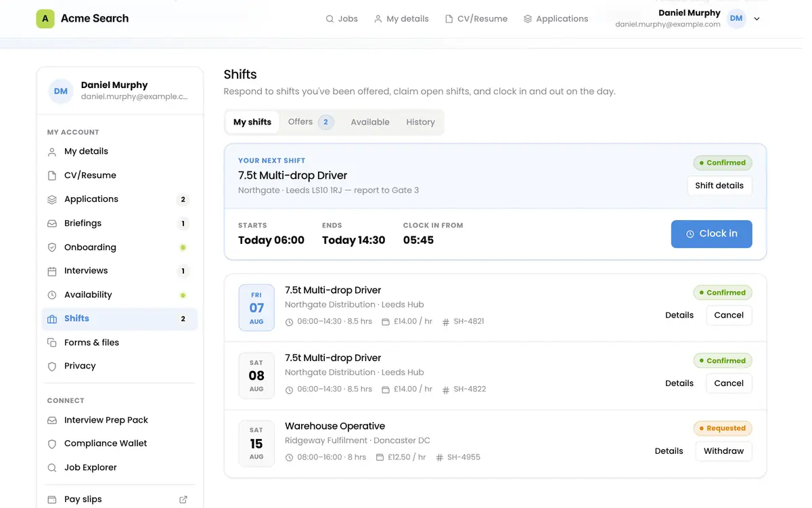The image size is (812, 508).
Task: Click the Clock in button
Action: tap(711, 234)
